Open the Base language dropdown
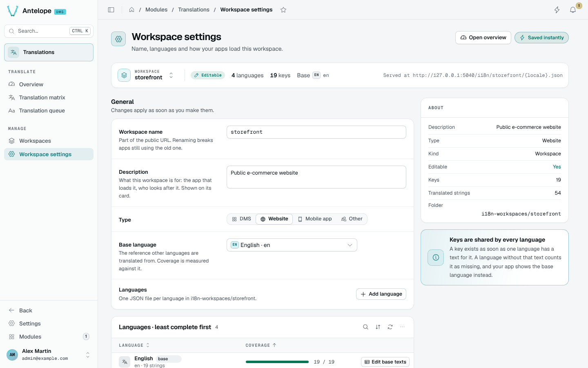The image size is (588, 368). tap(292, 245)
